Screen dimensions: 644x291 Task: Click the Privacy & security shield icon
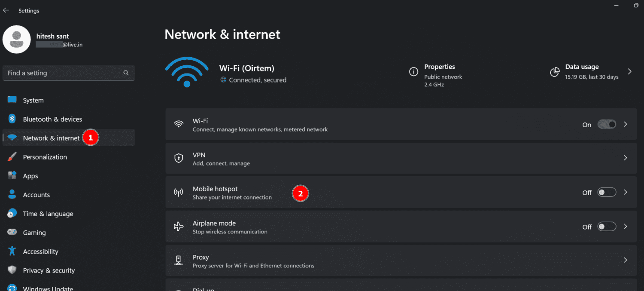click(x=12, y=270)
